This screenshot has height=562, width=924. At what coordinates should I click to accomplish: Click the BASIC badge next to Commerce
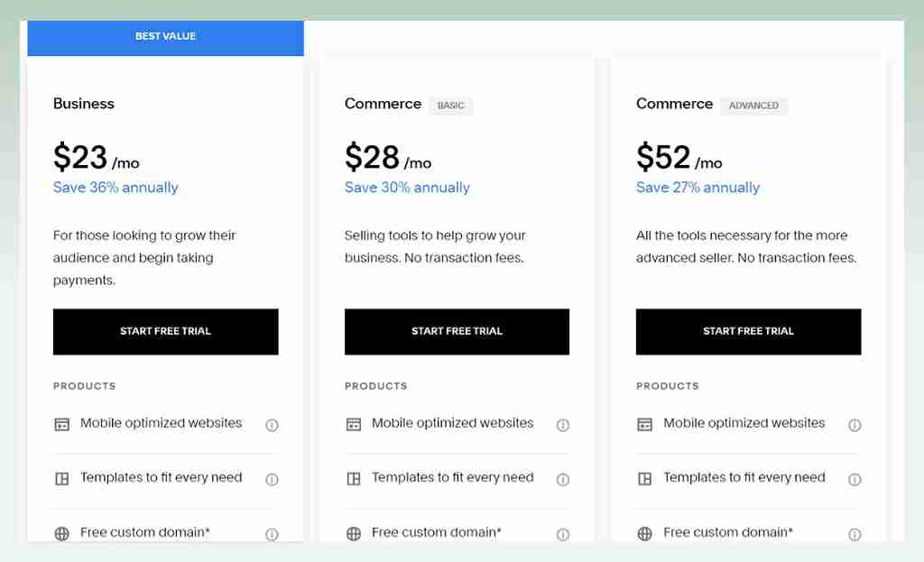(451, 106)
